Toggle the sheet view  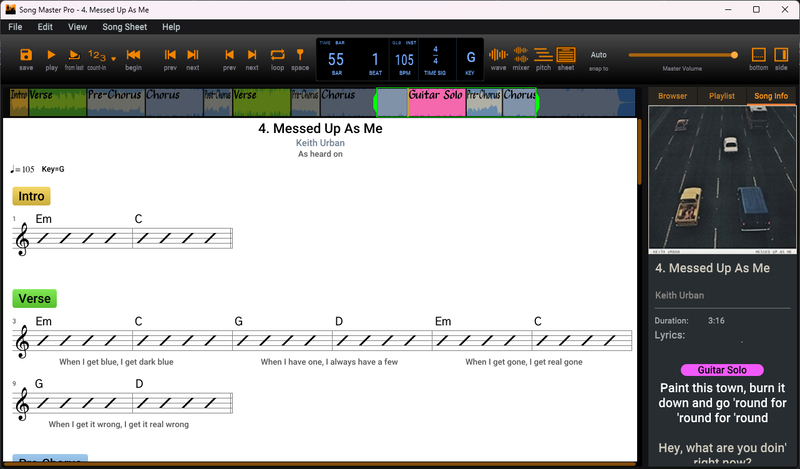coord(566,55)
